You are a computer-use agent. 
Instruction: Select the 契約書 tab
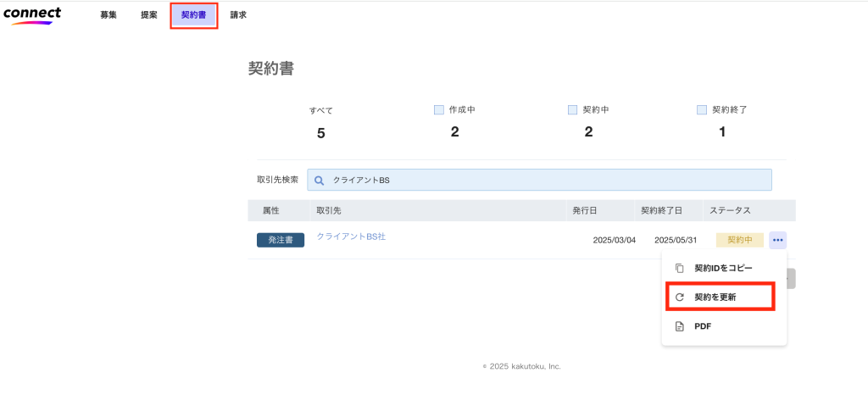(x=194, y=15)
